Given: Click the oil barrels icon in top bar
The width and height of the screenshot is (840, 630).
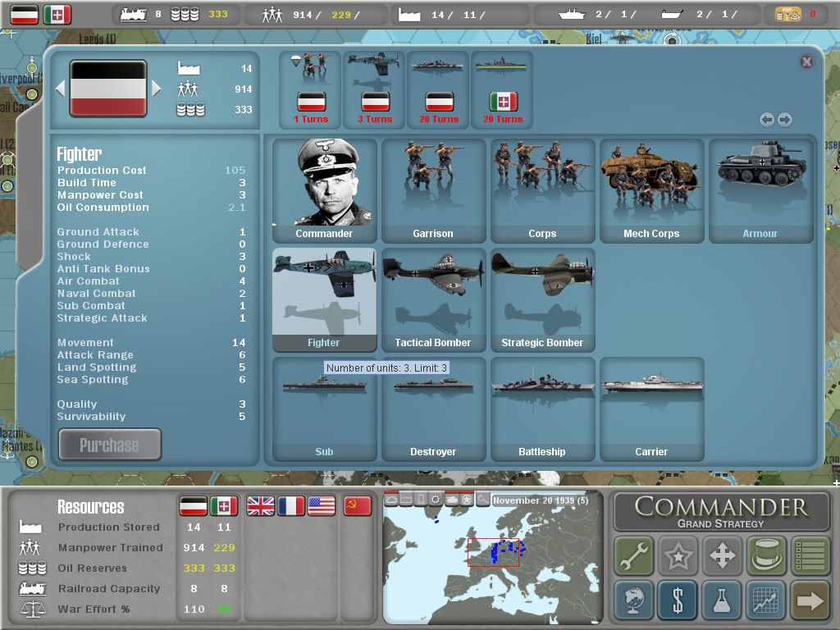Looking at the screenshot, I should pos(185,15).
